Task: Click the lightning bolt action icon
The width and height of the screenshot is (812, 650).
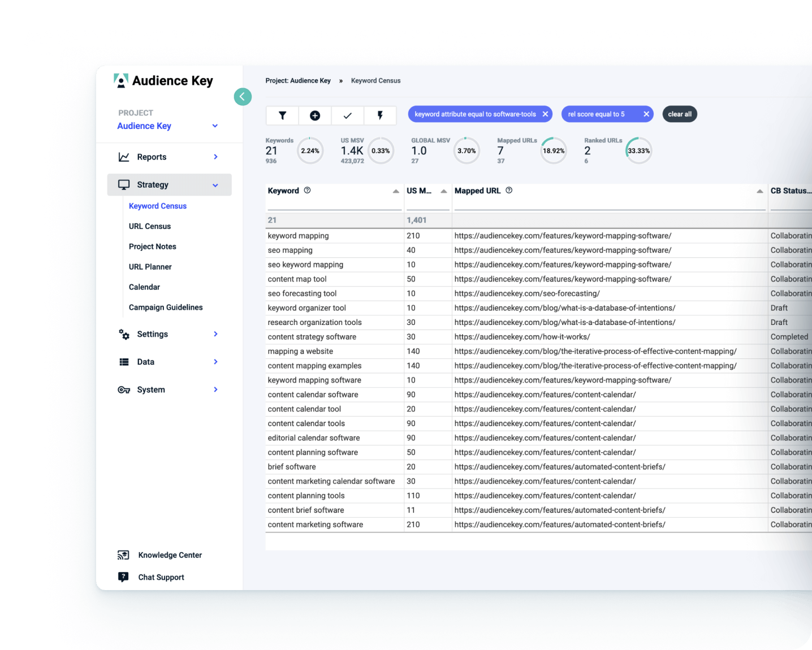Action: point(380,115)
